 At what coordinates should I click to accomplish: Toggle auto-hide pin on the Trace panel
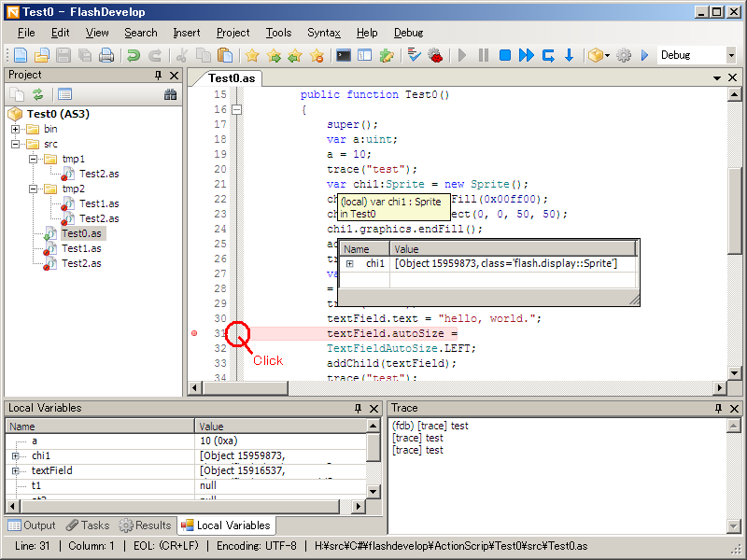coord(718,408)
